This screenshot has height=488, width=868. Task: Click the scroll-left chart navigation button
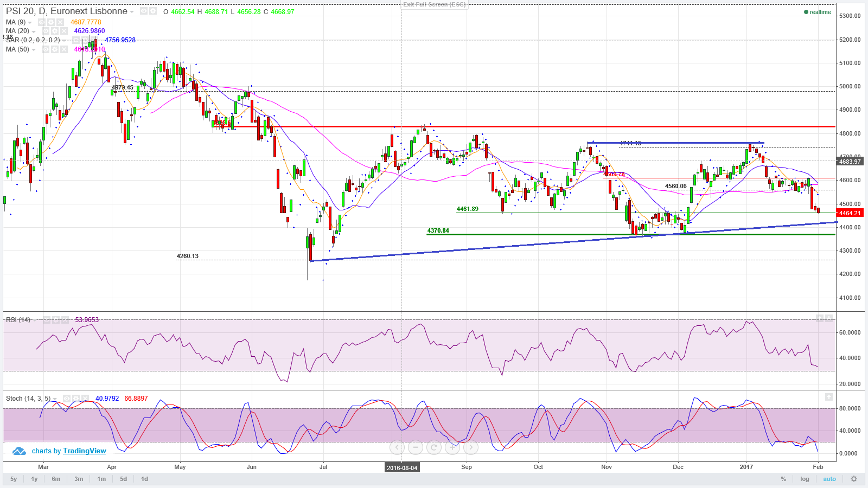coord(397,447)
